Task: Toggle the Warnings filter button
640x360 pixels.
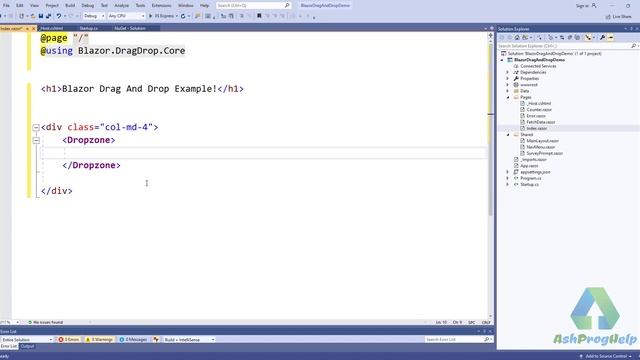Action: coord(99,340)
